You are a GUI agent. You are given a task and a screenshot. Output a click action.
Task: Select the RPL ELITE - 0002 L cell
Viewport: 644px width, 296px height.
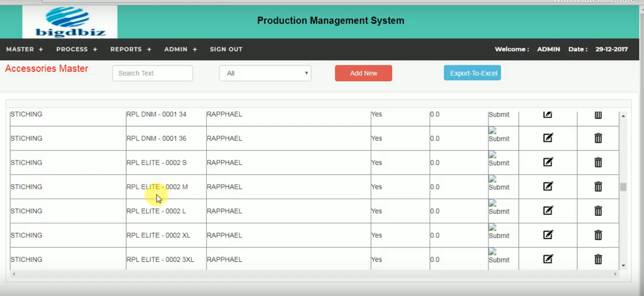click(x=166, y=211)
